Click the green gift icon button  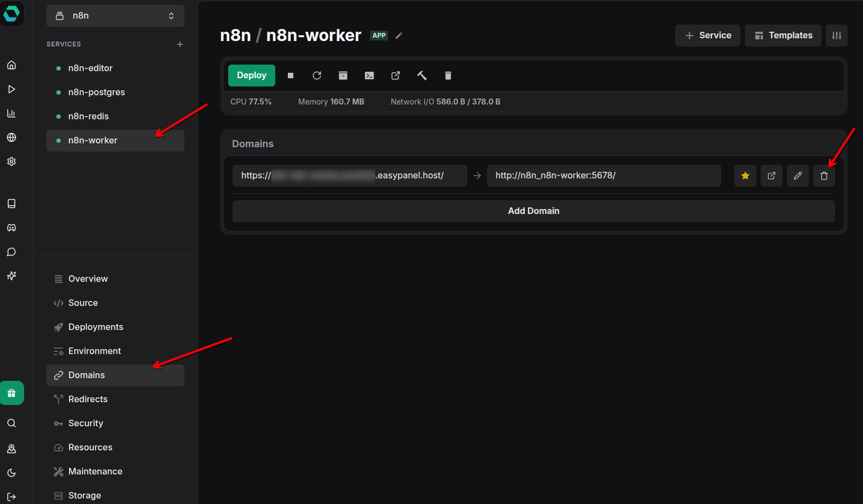pos(11,393)
